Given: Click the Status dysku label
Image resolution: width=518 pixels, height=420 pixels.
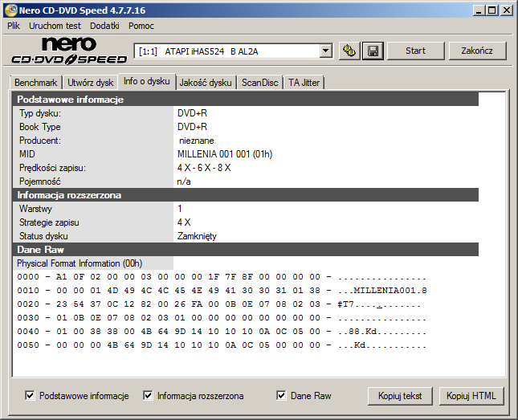Looking at the screenshot, I should tap(43, 236).
